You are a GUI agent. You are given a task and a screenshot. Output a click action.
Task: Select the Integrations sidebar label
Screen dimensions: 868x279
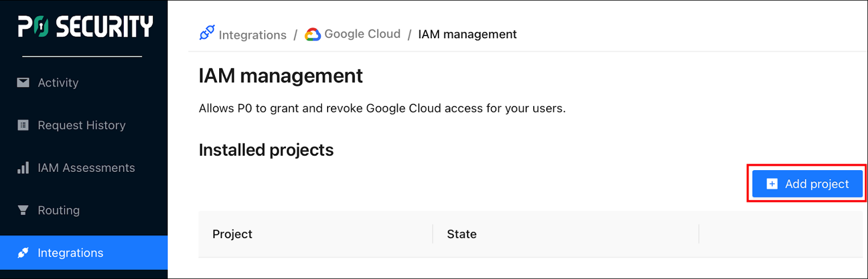[70, 253]
